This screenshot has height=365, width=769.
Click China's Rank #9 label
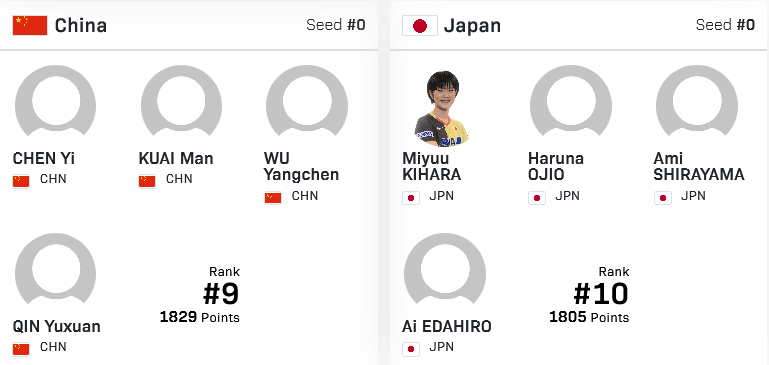(221, 293)
